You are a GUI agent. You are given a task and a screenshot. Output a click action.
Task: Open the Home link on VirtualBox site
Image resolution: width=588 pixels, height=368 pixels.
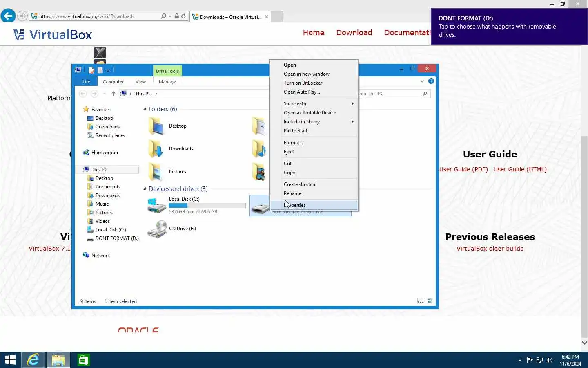[x=314, y=33]
